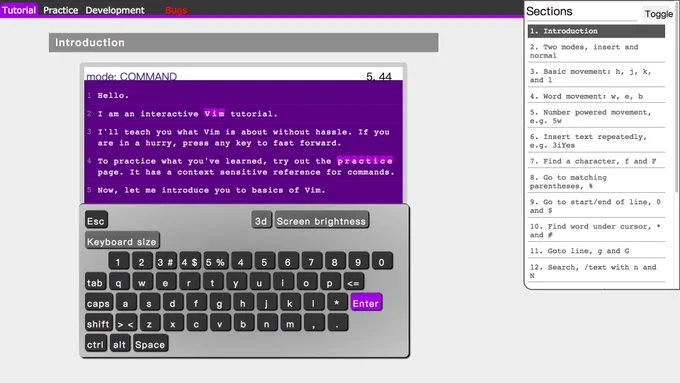680x383 pixels.
Task: Toggle the shift key
Action: tap(98, 324)
